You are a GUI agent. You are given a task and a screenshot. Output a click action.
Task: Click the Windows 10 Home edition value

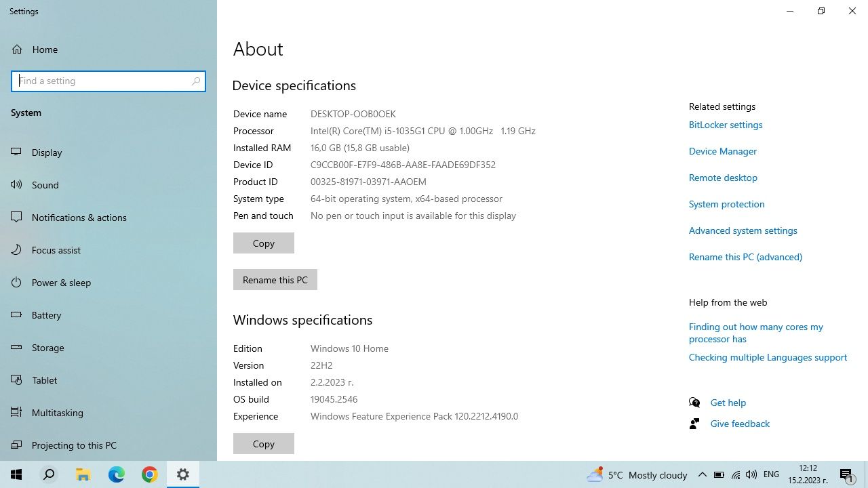349,348
